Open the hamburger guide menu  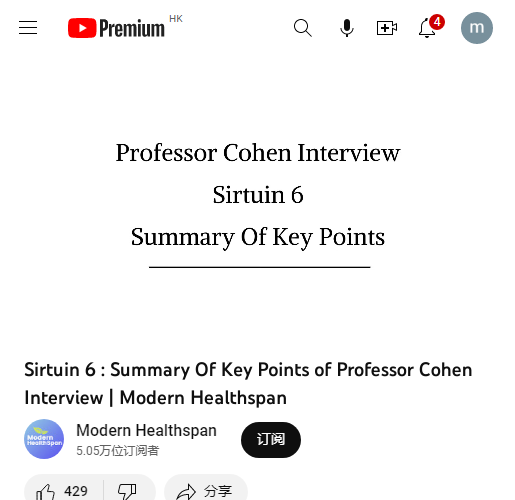point(28,28)
